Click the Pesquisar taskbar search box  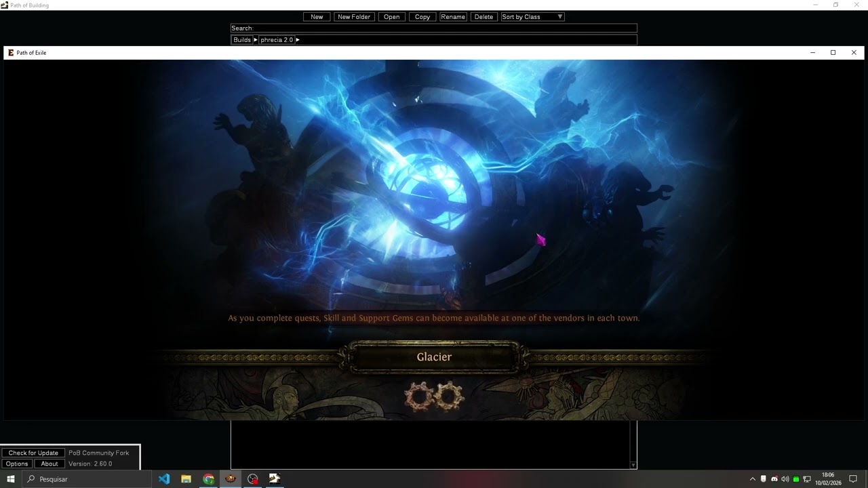(x=87, y=479)
